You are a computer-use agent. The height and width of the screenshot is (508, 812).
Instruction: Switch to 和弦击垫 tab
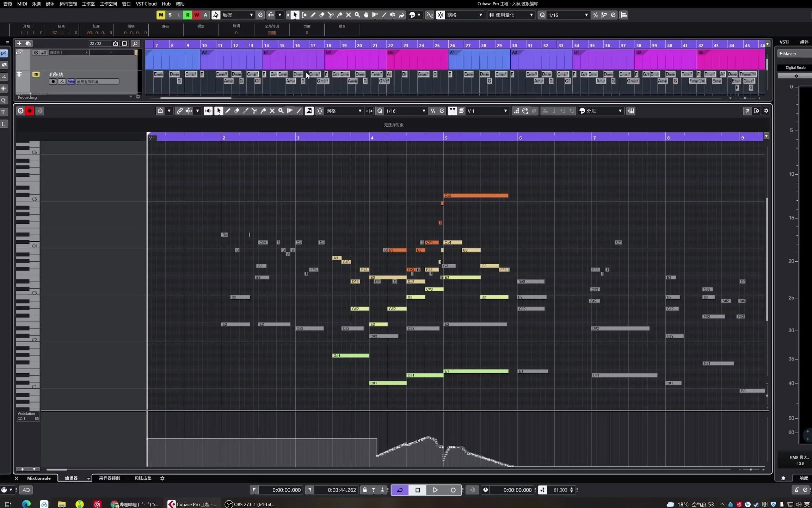(x=143, y=478)
